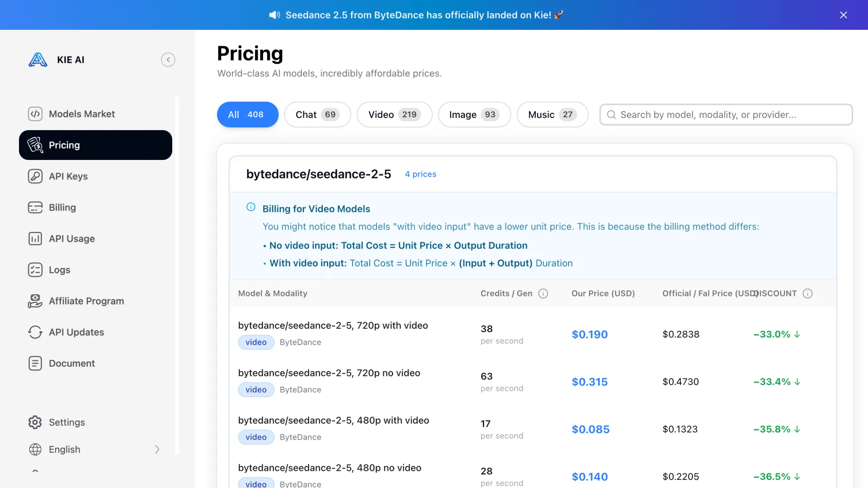Click the Models Market code icon
Screen dimensions: 868x488
35,114
